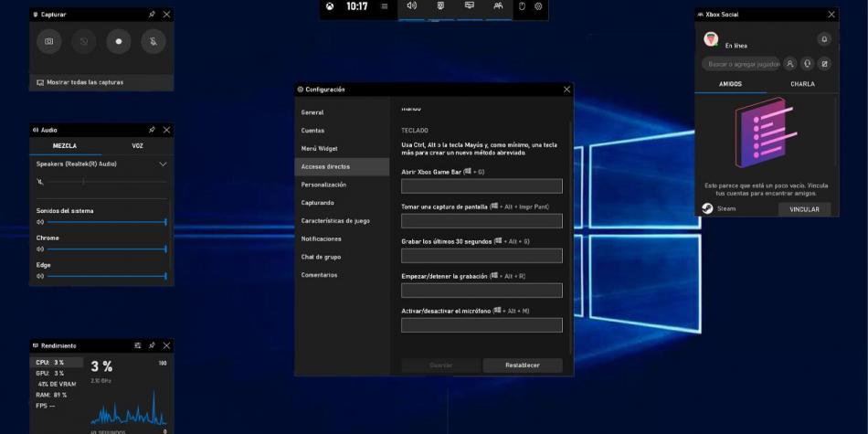
Task: Pin the Audio widget
Action: click(x=152, y=130)
